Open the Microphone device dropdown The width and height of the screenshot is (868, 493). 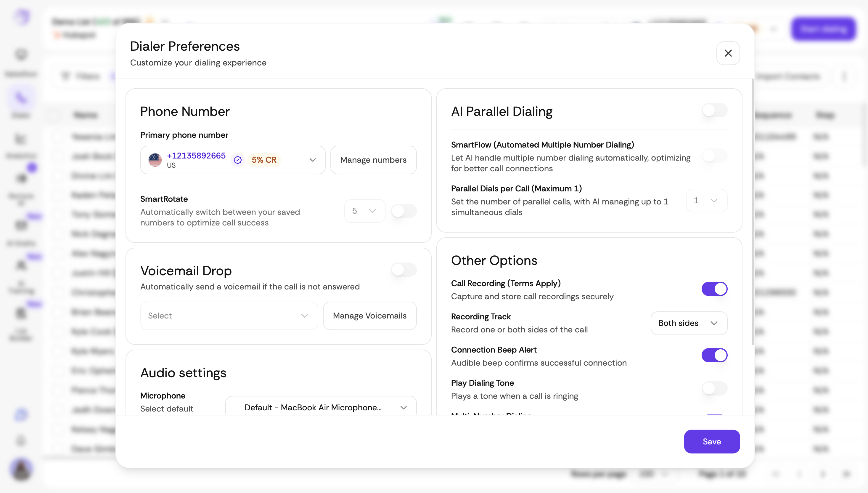tap(321, 407)
